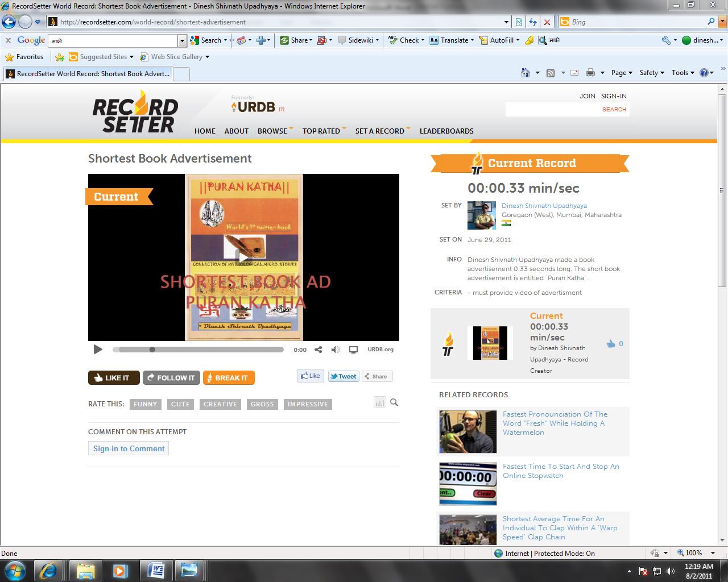The height and width of the screenshot is (582, 728).
Task: Open Internet Explorer from taskbar
Action: [x=48, y=570]
